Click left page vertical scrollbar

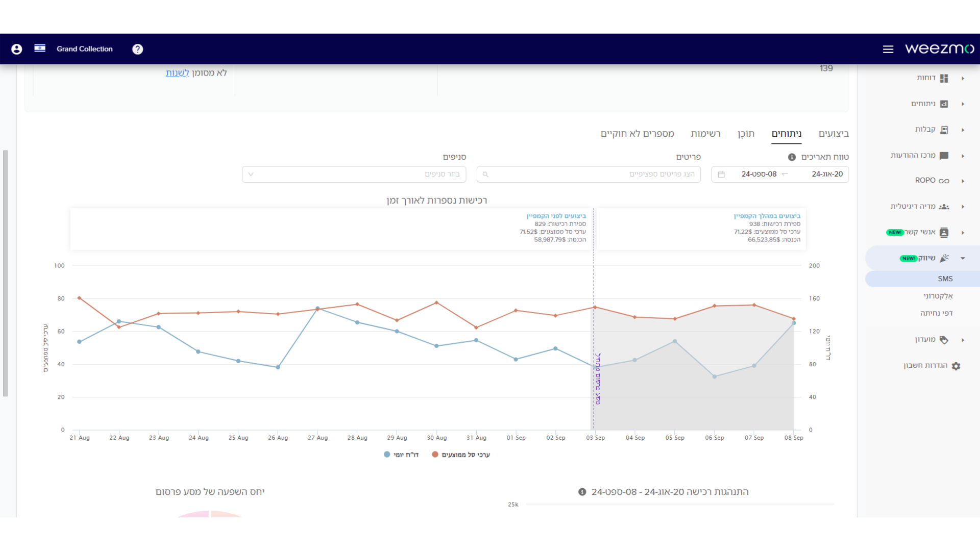[x=6, y=273]
